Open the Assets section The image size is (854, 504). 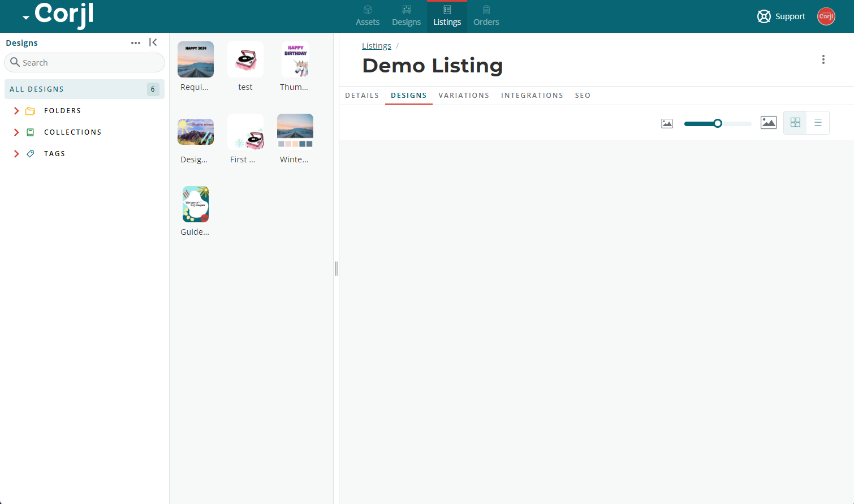(367, 16)
